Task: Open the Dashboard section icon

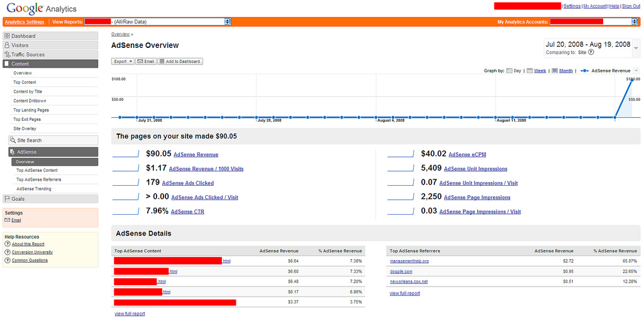Action: (x=7, y=36)
